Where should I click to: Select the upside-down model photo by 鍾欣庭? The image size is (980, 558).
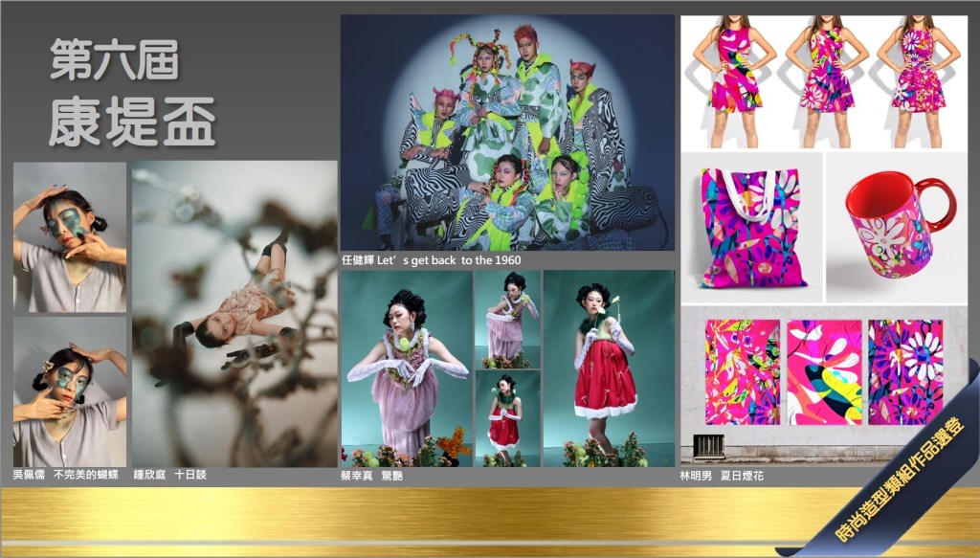[x=234, y=313]
